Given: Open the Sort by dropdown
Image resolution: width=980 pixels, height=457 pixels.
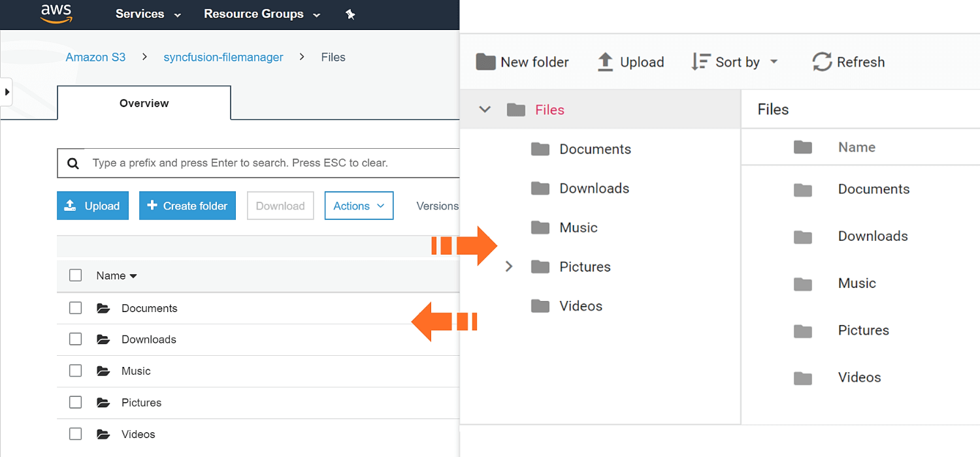Looking at the screenshot, I should [x=735, y=62].
